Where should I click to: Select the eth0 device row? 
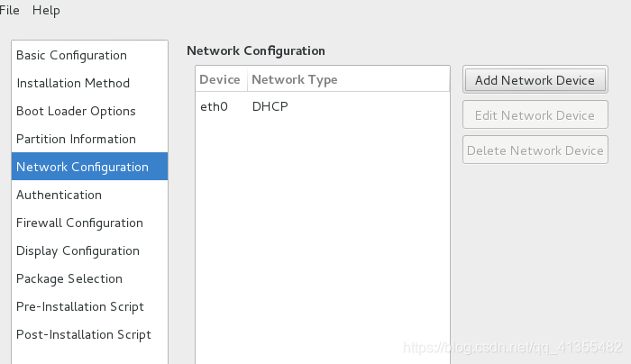323,106
